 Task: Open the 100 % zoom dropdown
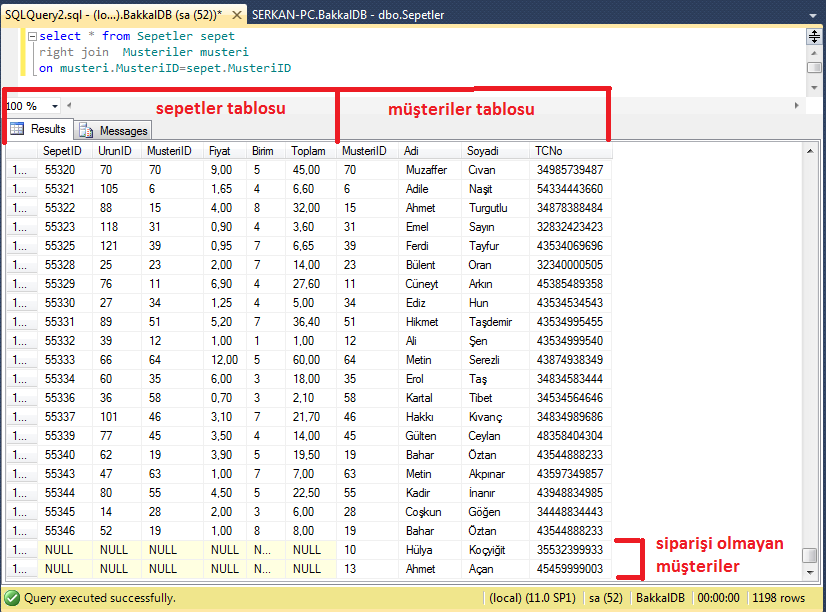[55, 106]
